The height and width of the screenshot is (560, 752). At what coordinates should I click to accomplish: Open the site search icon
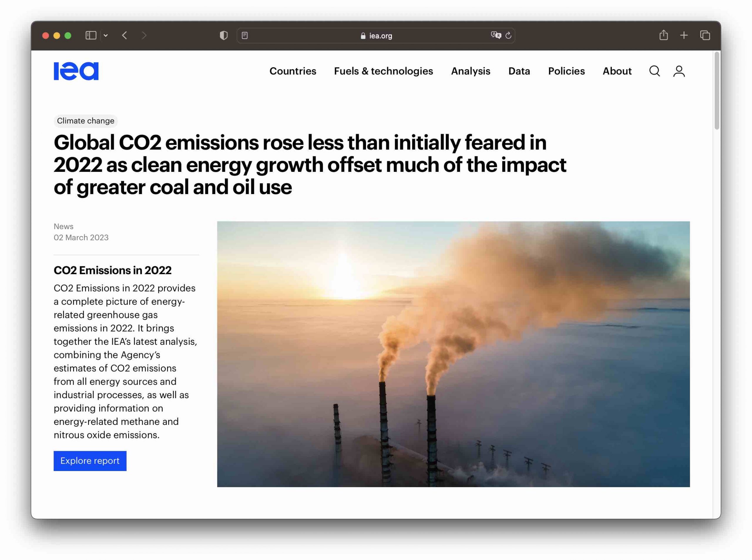(x=654, y=71)
